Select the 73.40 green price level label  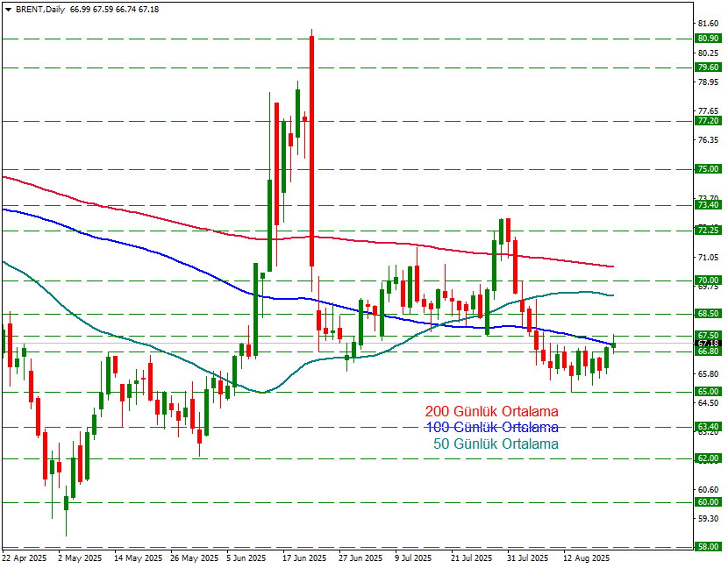point(709,204)
